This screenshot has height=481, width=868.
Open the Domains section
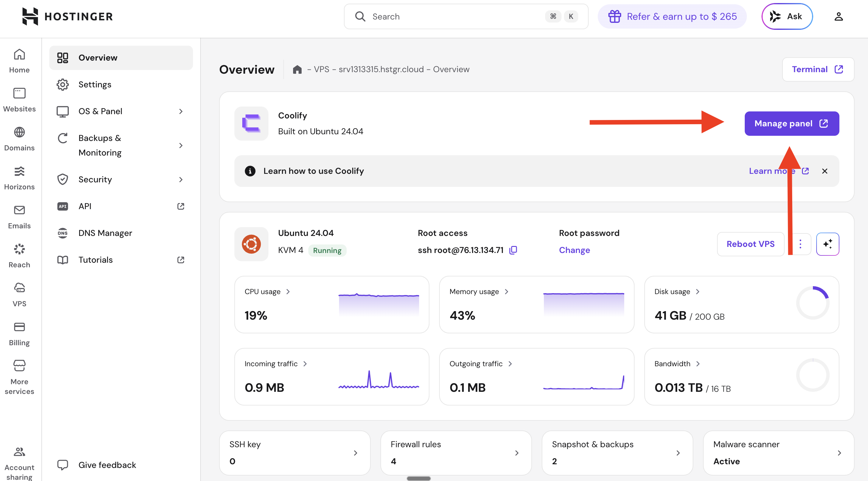click(19, 138)
